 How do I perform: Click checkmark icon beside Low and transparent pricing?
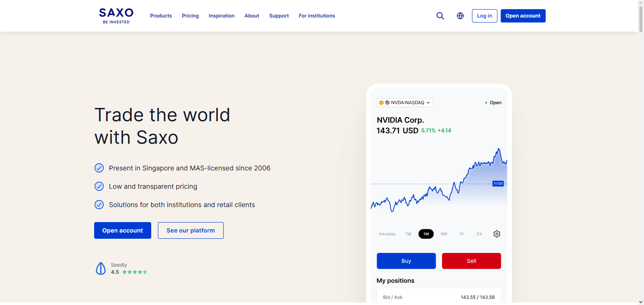tap(99, 186)
